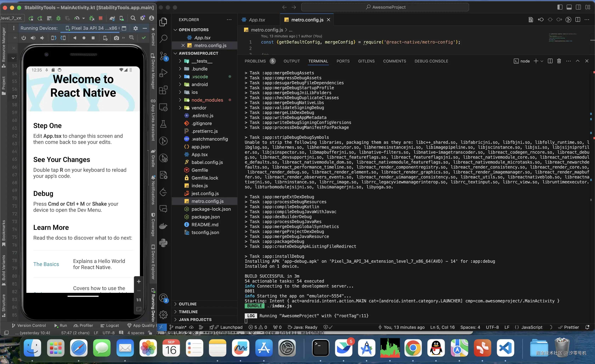This screenshot has height=364, width=595.
Task: Expand the OUTLINE section
Action: [x=188, y=304]
